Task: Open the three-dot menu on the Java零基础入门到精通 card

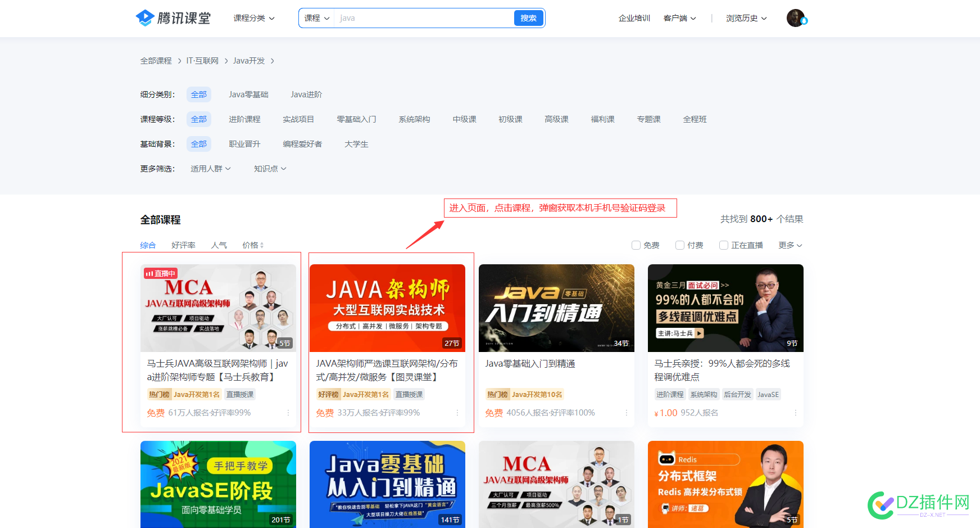Action: (627, 413)
